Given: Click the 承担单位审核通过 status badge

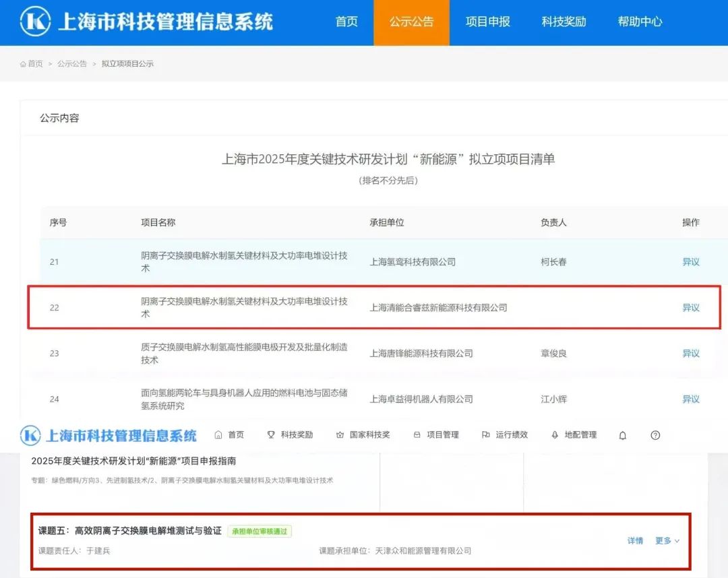Looking at the screenshot, I should [x=260, y=531].
